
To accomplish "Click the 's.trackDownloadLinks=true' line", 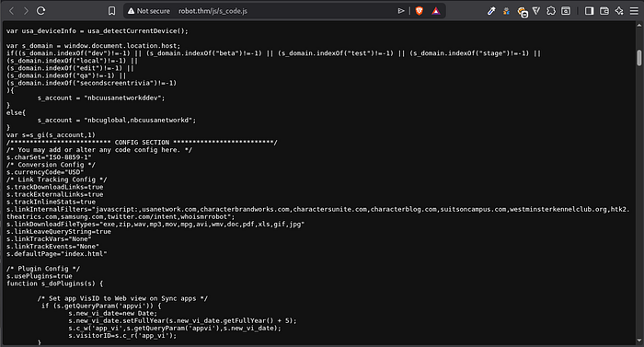I will (54, 187).
